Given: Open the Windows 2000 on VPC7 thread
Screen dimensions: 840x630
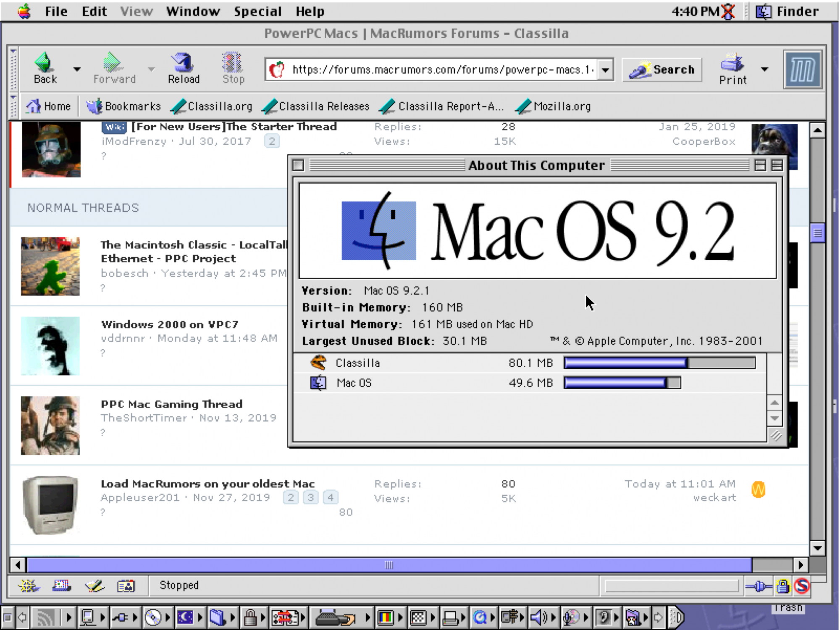Looking at the screenshot, I should tap(170, 324).
